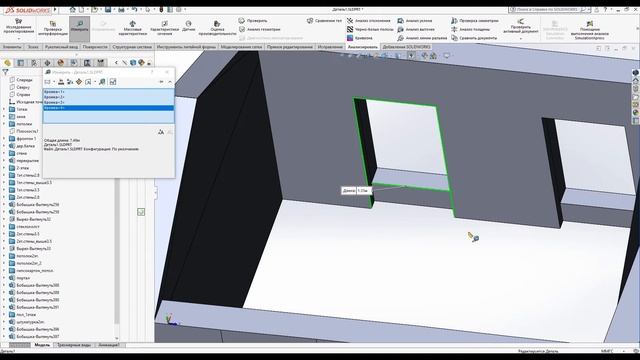Open the PropertyManager tab icon
The image size is (640, 360).
pos(20,62)
